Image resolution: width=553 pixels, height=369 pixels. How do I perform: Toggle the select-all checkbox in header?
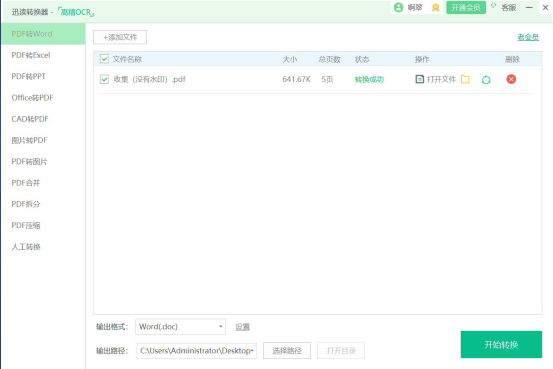pos(104,59)
